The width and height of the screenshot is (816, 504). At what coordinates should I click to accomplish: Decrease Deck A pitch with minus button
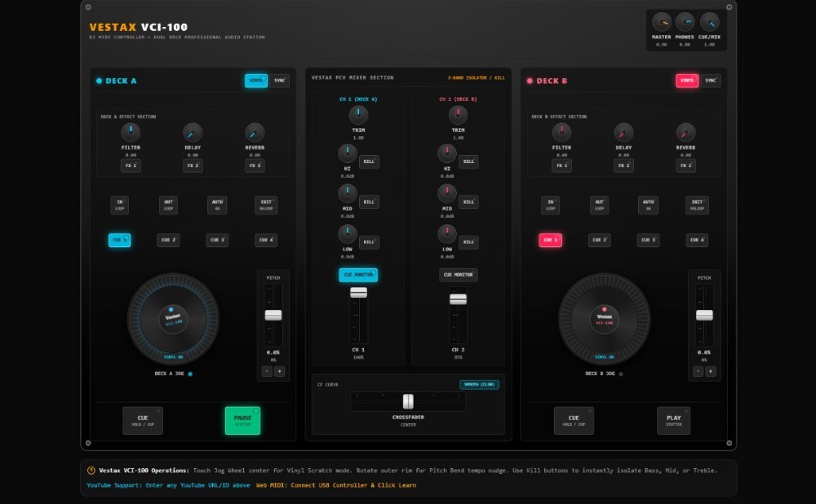coord(267,371)
